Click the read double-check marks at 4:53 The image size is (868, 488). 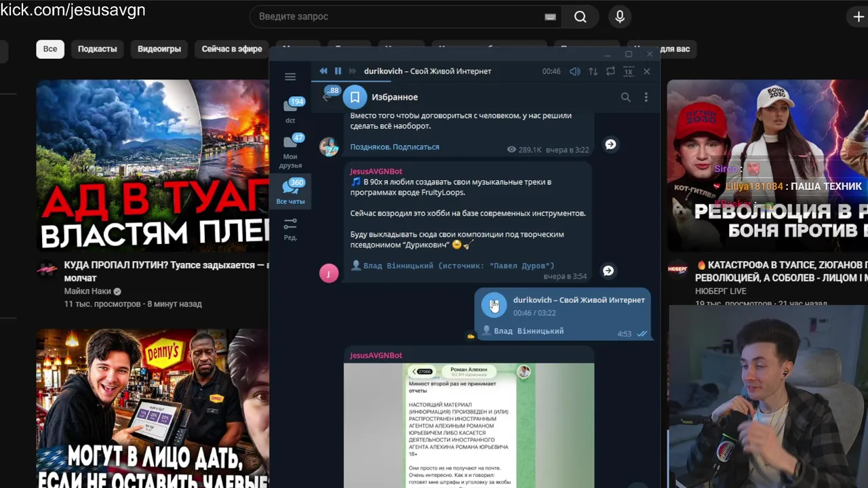pyautogui.click(x=642, y=333)
